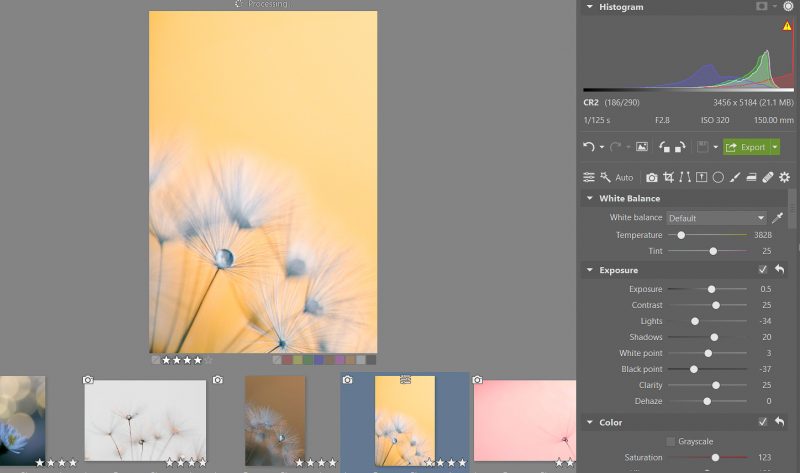This screenshot has height=473, width=800.
Task: Toggle the Color section checkbox
Action: coord(763,422)
